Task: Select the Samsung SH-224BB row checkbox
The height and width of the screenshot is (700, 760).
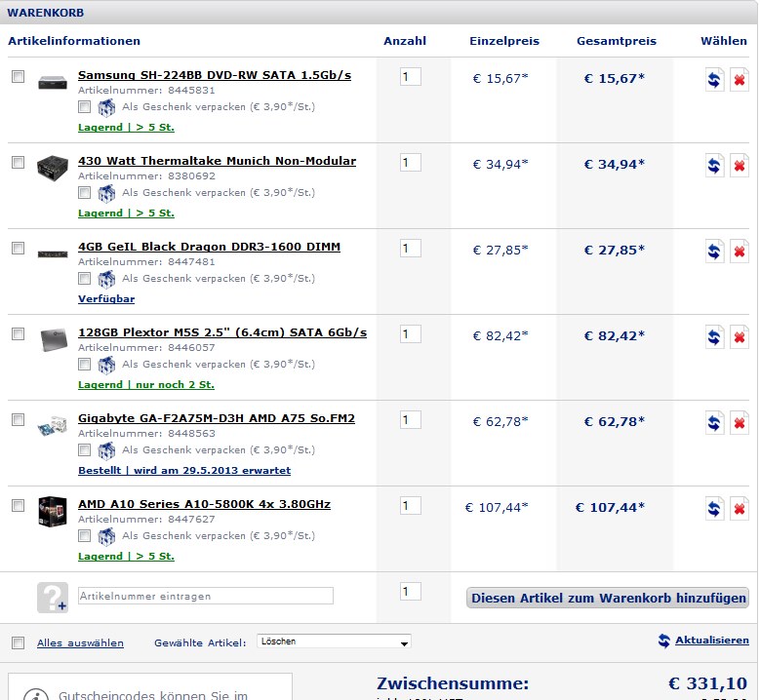Action: (18, 77)
